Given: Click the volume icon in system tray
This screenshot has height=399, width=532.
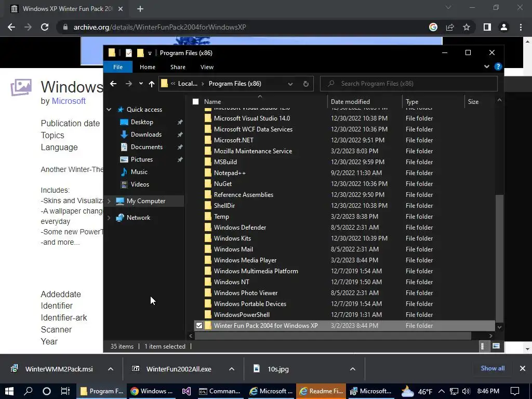Looking at the screenshot, I should [x=466, y=391].
